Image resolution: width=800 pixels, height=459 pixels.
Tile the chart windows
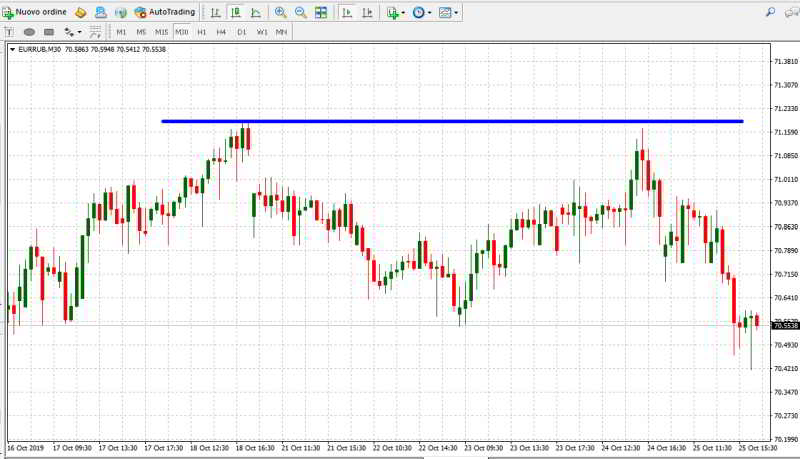click(321, 13)
